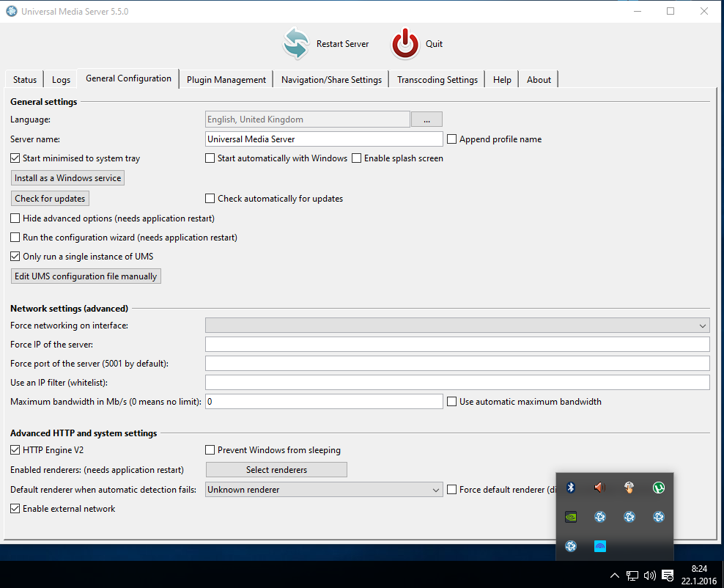Click the UMS logo in title bar

(x=12, y=11)
